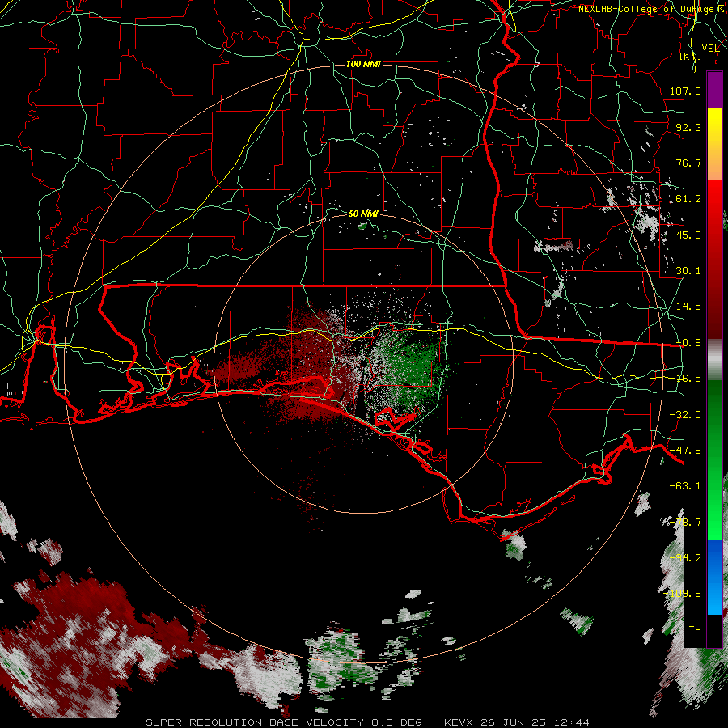Click the 12:44 time stamp in the caption

(x=572, y=722)
